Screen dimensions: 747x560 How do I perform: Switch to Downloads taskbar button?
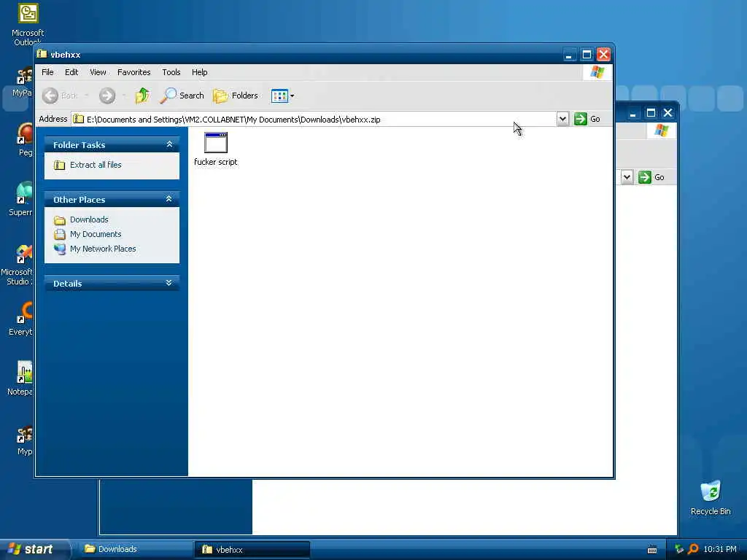click(x=134, y=549)
